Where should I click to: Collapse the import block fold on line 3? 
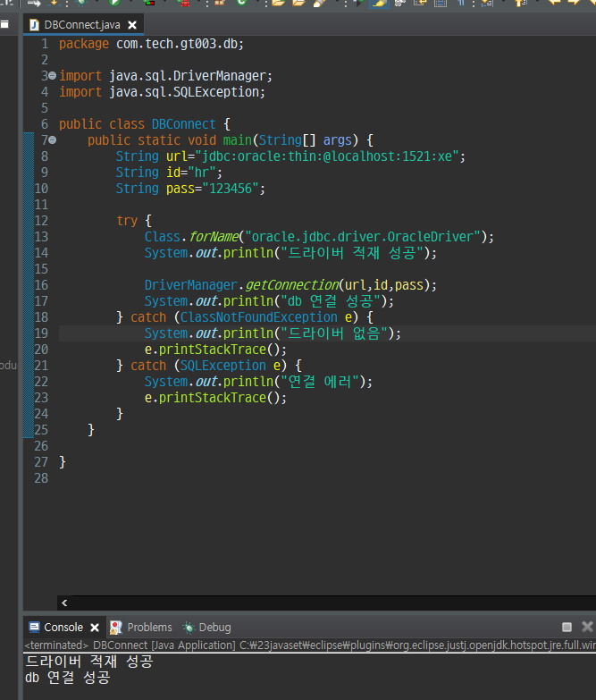[x=52, y=76]
